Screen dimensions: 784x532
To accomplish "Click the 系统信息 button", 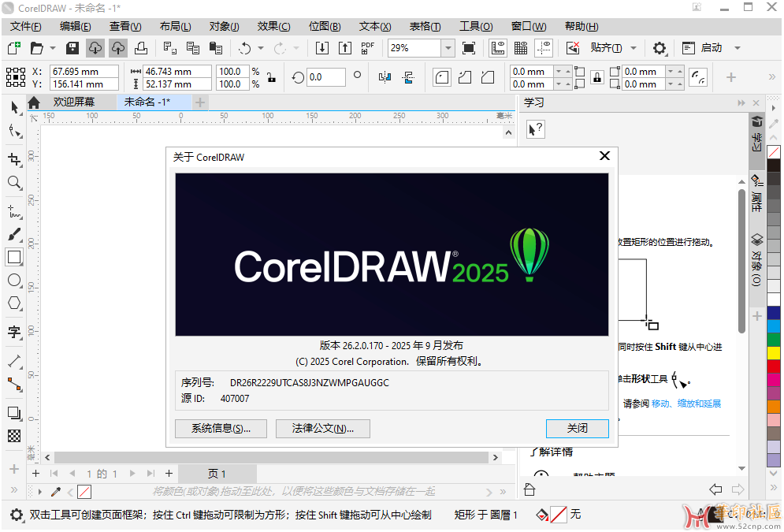I will tap(221, 428).
